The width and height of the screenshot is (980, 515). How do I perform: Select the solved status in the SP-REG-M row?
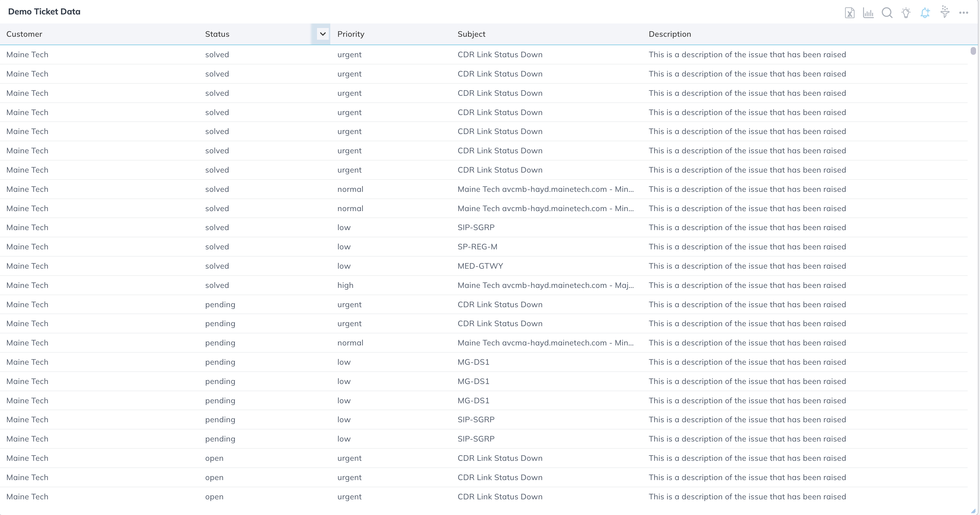(x=217, y=247)
